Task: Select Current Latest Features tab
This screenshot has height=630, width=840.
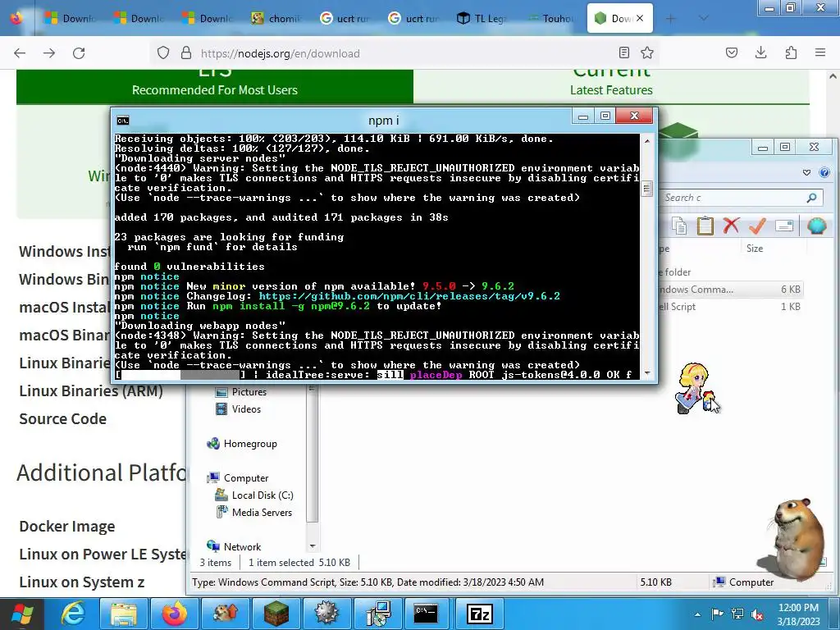Action: (x=611, y=85)
